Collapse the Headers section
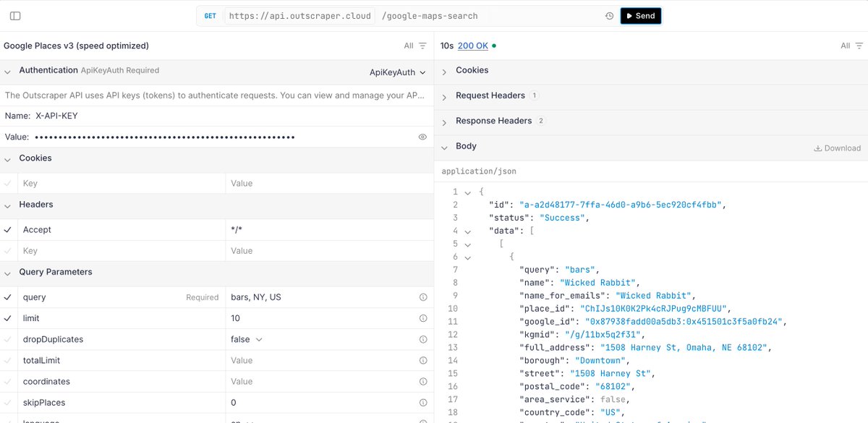Image resolution: width=868 pixels, height=423 pixels. pyautogui.click(x=7, y=205)
